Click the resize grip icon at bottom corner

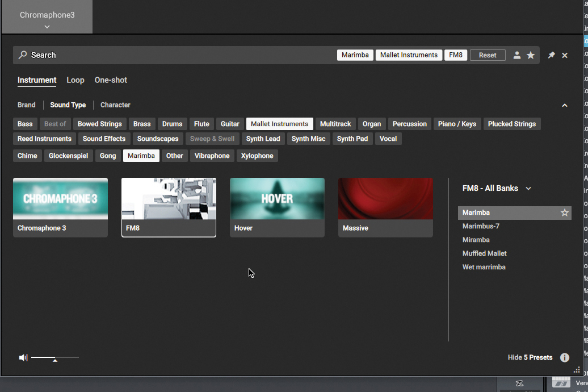[577, 370]
